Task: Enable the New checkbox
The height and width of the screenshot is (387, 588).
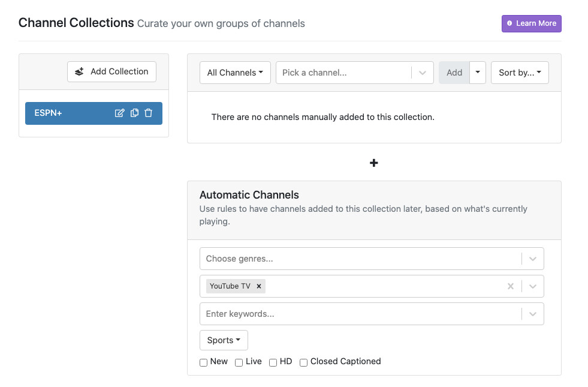Action: (x=204, y=362)
